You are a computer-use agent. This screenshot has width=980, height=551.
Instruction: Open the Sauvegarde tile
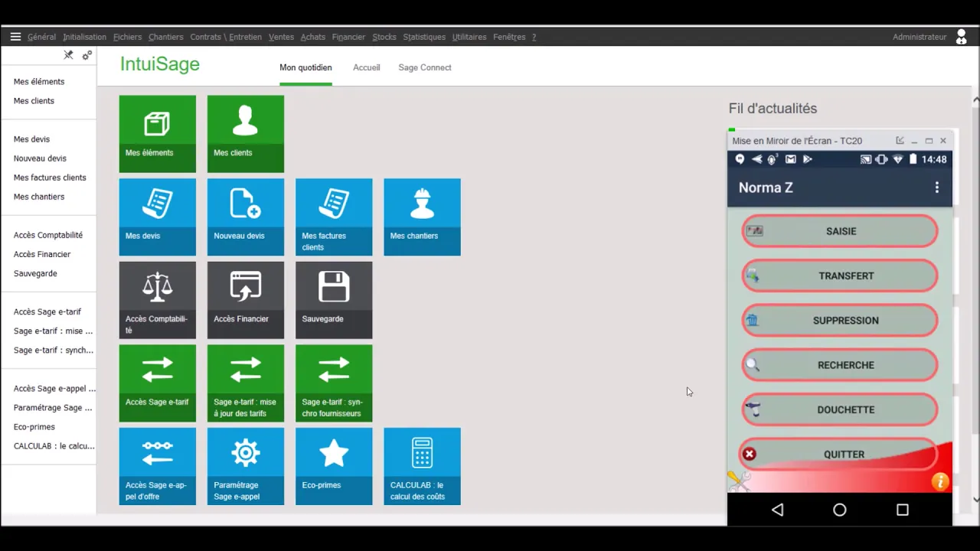[334, 300]
